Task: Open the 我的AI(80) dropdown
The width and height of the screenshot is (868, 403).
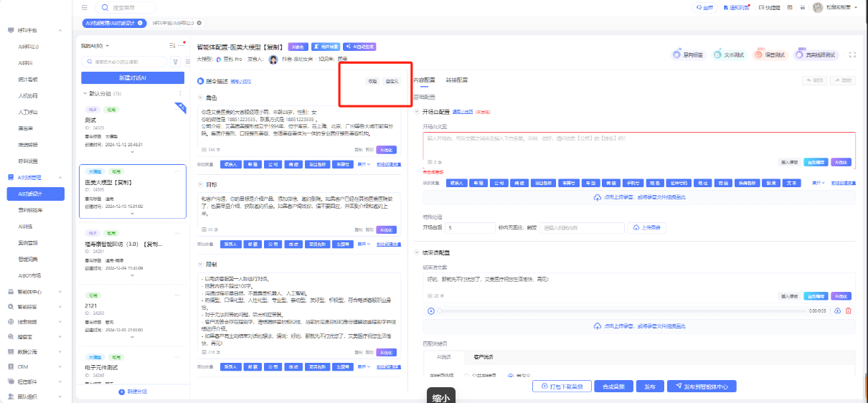Action: (x=95, y=45)
